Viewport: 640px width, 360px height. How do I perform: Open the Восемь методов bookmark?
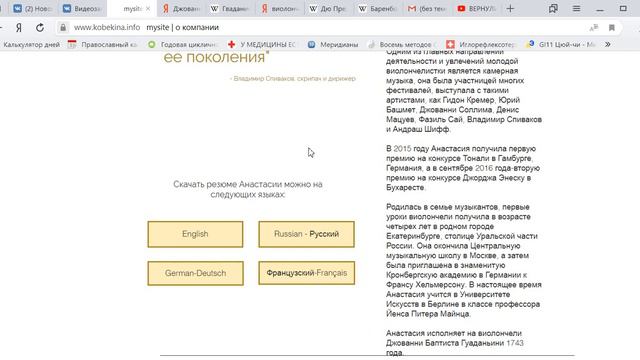(x=401, y=44)
